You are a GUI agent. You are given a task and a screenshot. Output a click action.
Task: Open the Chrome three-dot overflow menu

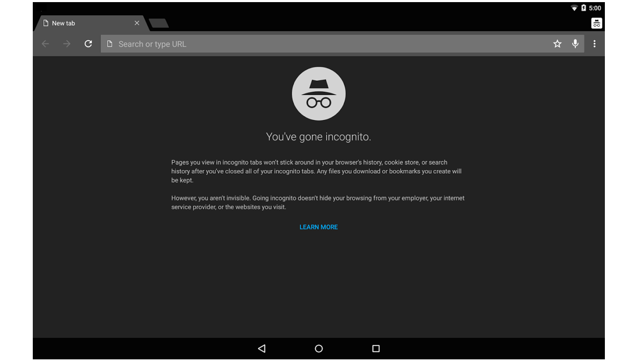[x=594, y=44]
